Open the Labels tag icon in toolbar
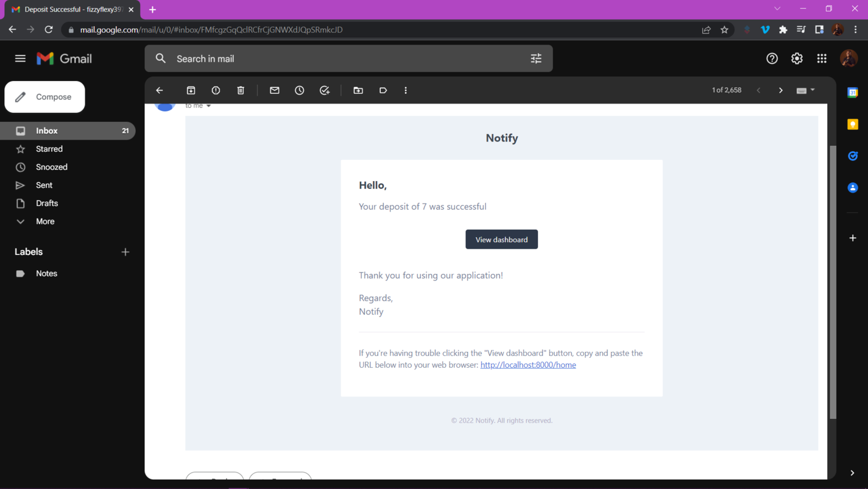The width and height of the screenshot is (868, 489). coord(383,90)
